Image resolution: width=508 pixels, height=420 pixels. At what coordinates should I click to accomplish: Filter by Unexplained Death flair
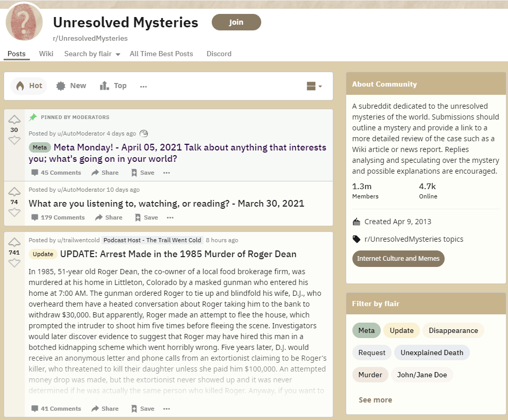point(432,352)
